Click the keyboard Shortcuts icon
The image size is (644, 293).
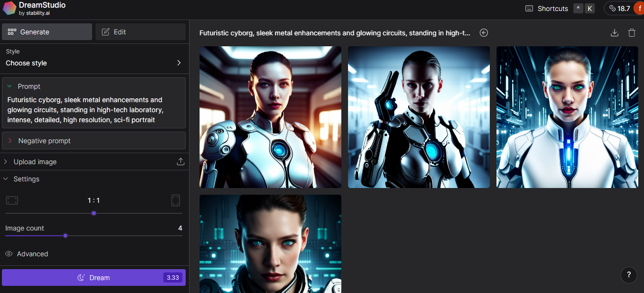[529, 9]
